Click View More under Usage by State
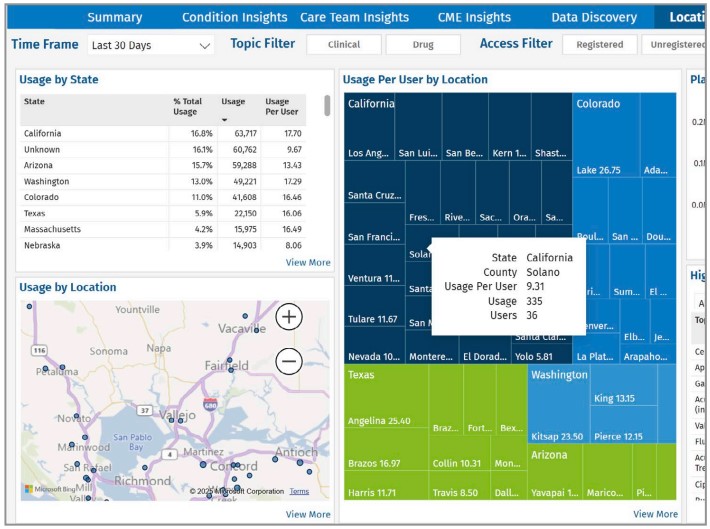This screenshot has height=529, width=710. click(x=307, y=263)
